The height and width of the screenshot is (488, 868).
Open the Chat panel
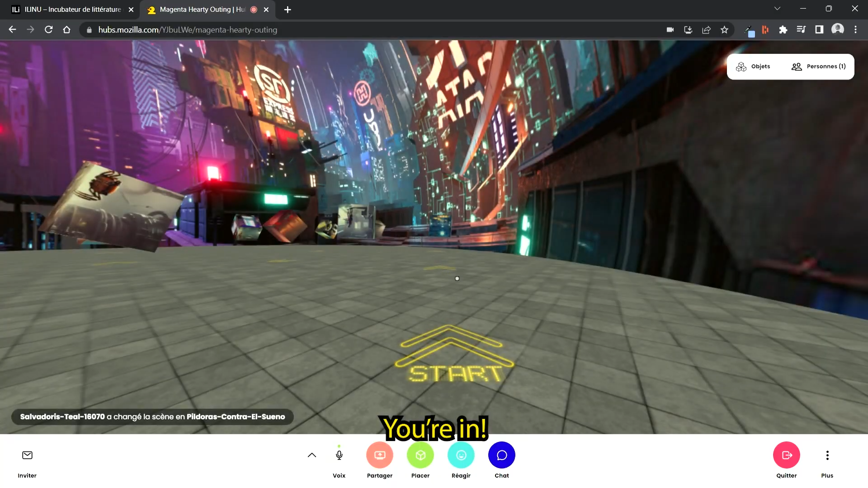502,455
